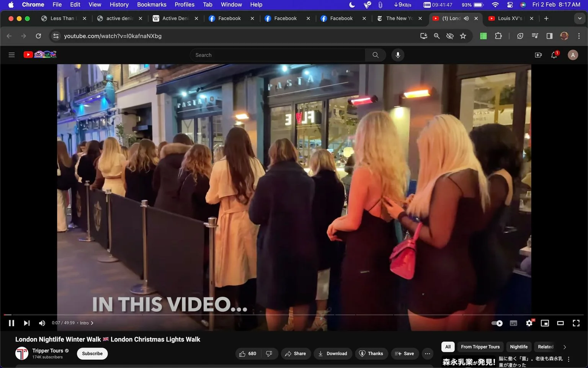Open the YouTube guide hamburger menu
Viewport: 588px width, 368px height.
[11, 55]
